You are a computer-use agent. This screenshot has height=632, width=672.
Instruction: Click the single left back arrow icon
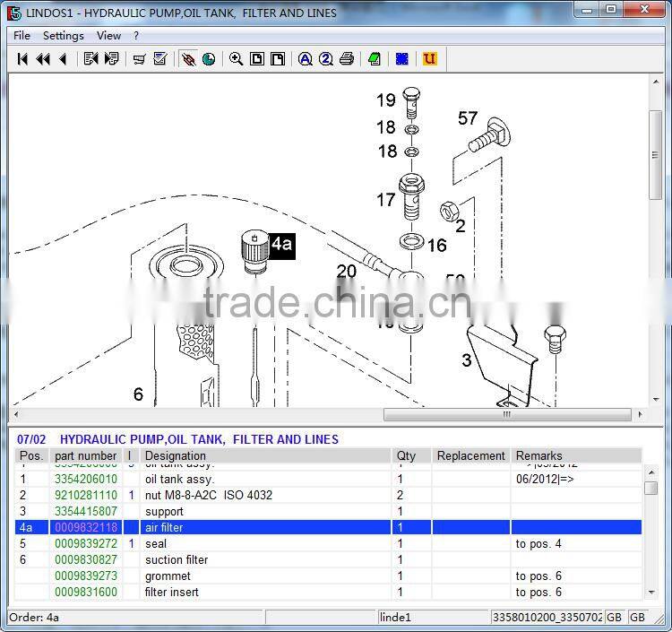click(x=64, y=59)
